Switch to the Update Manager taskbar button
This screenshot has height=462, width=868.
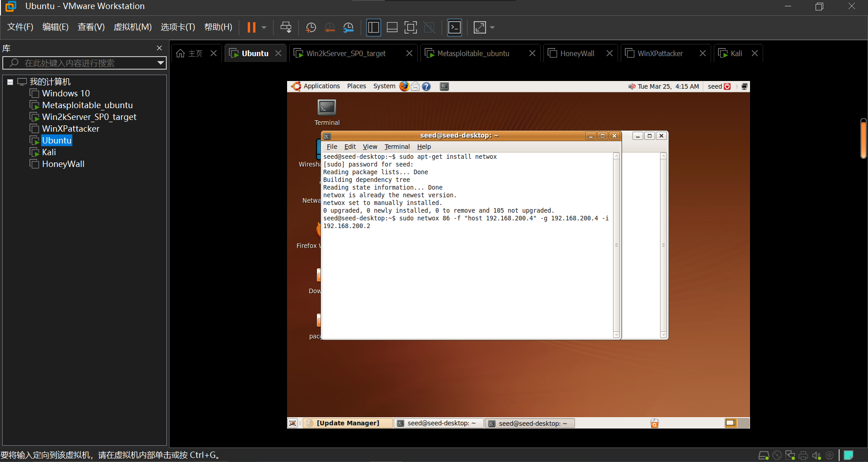[x=347, y=423]
